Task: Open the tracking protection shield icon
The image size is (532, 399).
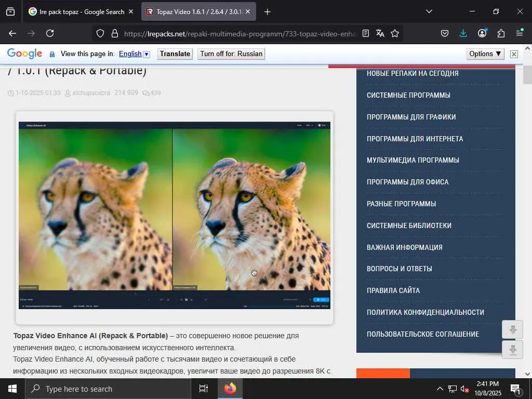Action: pos(100,33)
